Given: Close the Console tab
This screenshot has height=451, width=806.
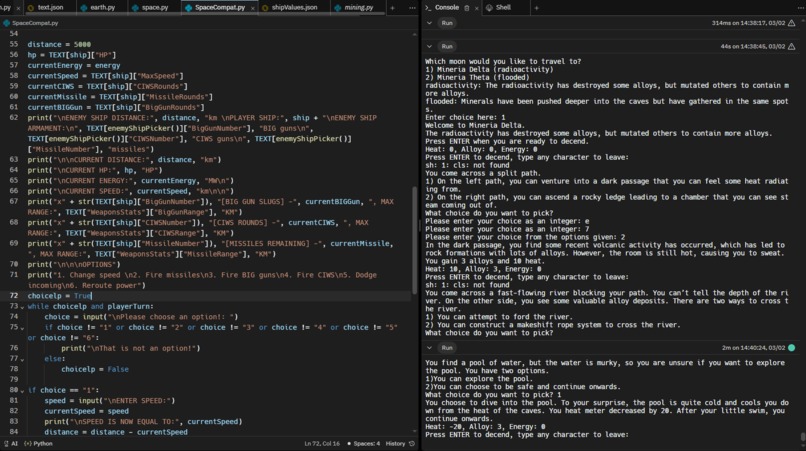Looking at the screenshot, I should (477, 8).
